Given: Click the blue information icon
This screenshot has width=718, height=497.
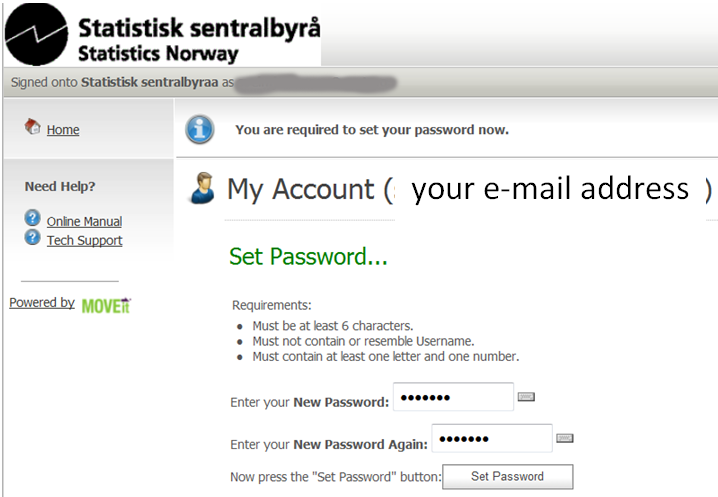Looking at the screenshot, I should [200, 130].
